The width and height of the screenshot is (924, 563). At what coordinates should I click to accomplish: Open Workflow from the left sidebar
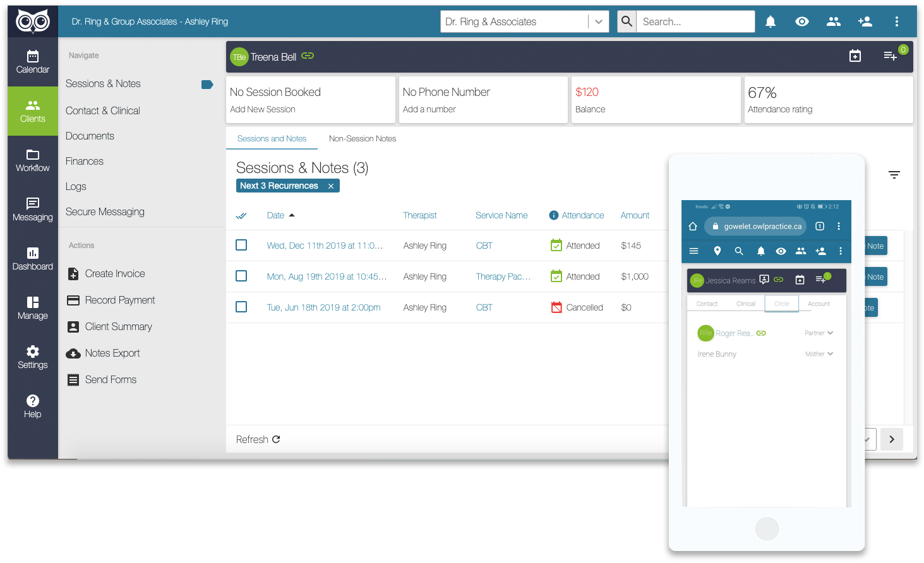(x=32, y=160)
